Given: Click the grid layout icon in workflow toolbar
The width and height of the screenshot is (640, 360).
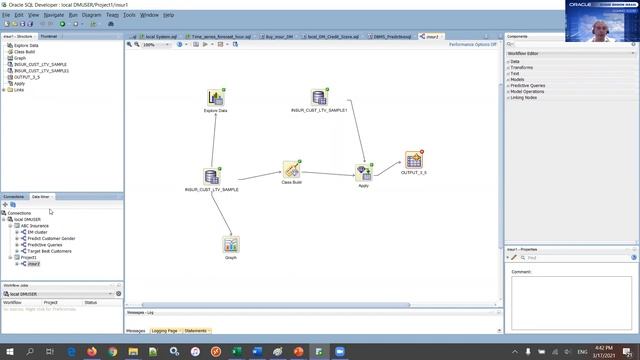Looking at the screenshot, I should point(220,44).
